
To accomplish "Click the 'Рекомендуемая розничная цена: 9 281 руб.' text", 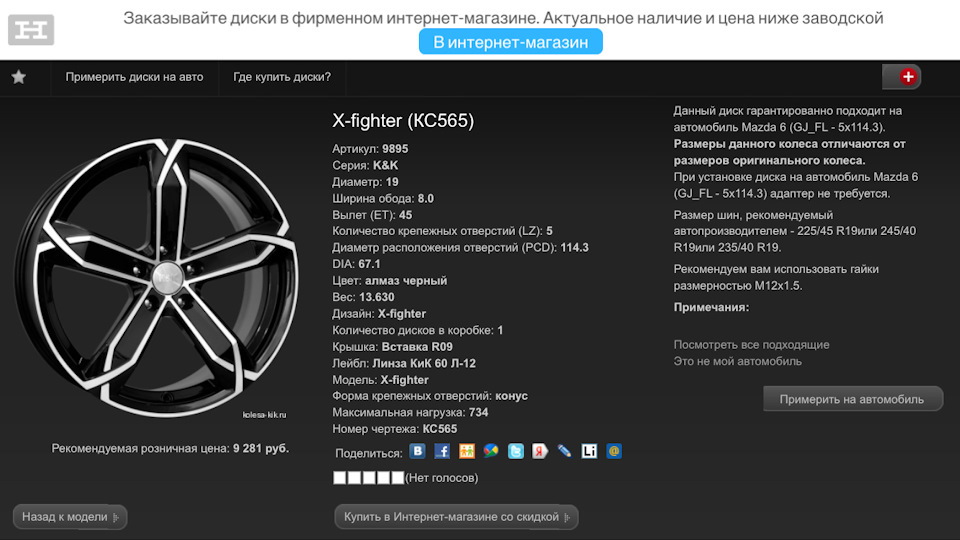I will (170, 448).
